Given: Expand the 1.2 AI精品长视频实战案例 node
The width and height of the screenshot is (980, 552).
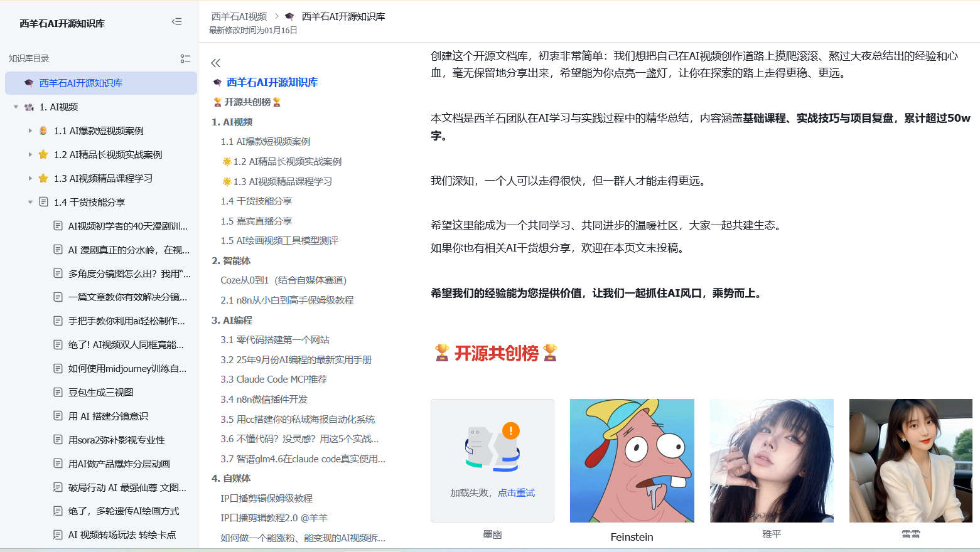Looking at the screenshot, I should point(30,154).
